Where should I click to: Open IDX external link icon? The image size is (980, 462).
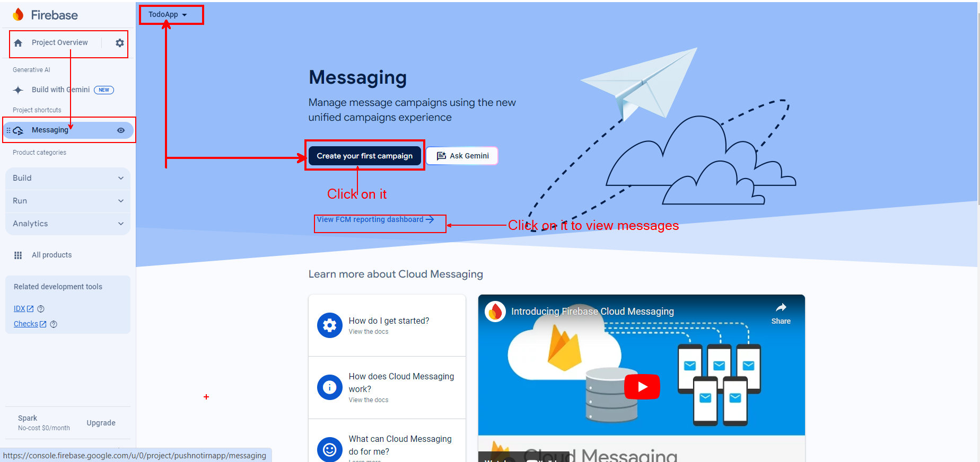pyautogui.click(x=30, y=309)
